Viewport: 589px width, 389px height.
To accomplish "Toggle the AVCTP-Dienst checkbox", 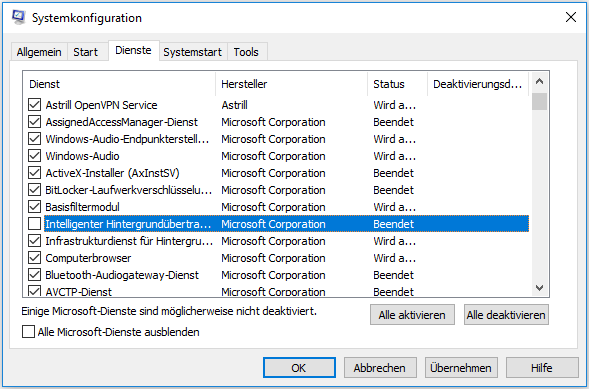I will (x=35, y=291).
